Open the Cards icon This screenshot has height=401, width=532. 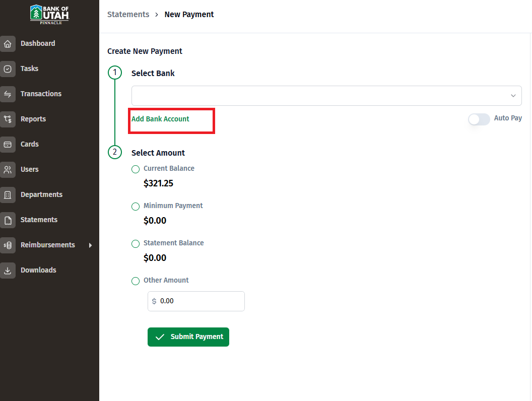coord(8,145)
